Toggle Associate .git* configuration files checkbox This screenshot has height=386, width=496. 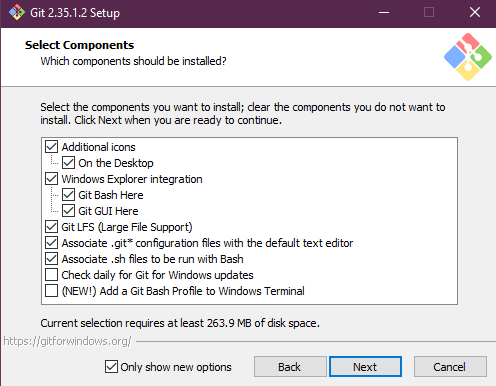pos(51,243)
